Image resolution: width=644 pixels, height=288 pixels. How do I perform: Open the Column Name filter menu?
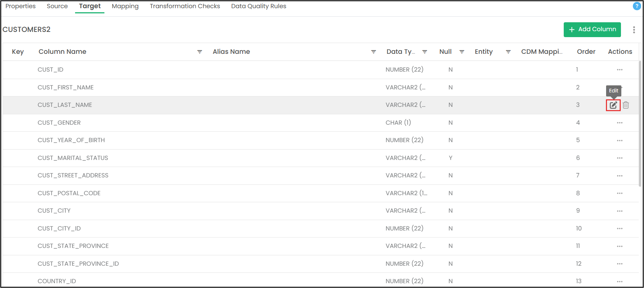[200, 52]
